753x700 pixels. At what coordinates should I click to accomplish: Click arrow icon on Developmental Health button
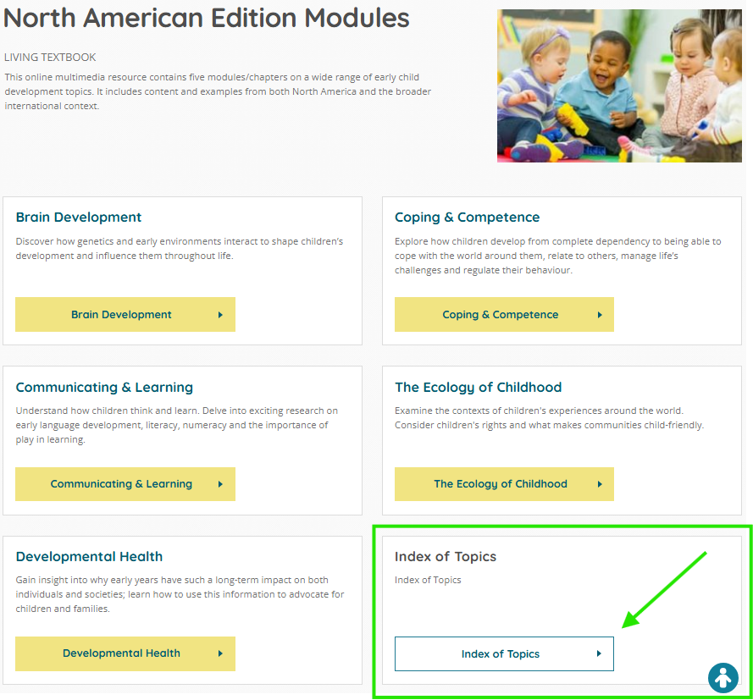pos(220,653)
